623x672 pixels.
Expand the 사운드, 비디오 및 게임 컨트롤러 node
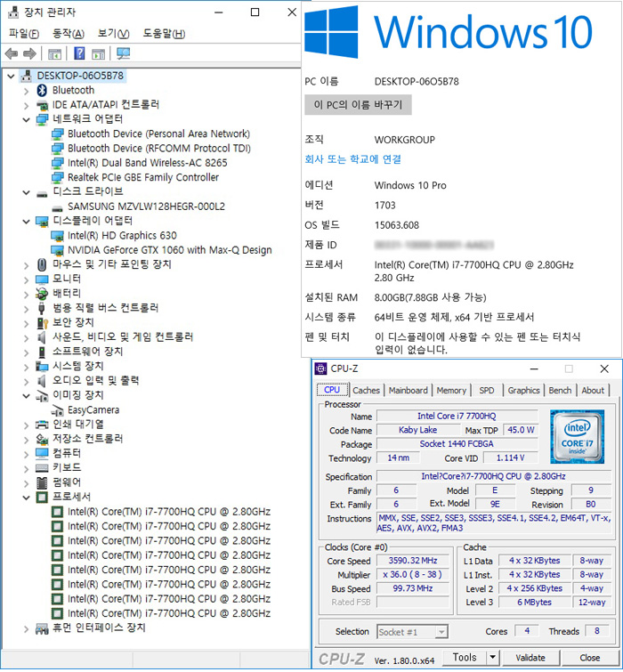click(x=26, y=337)
